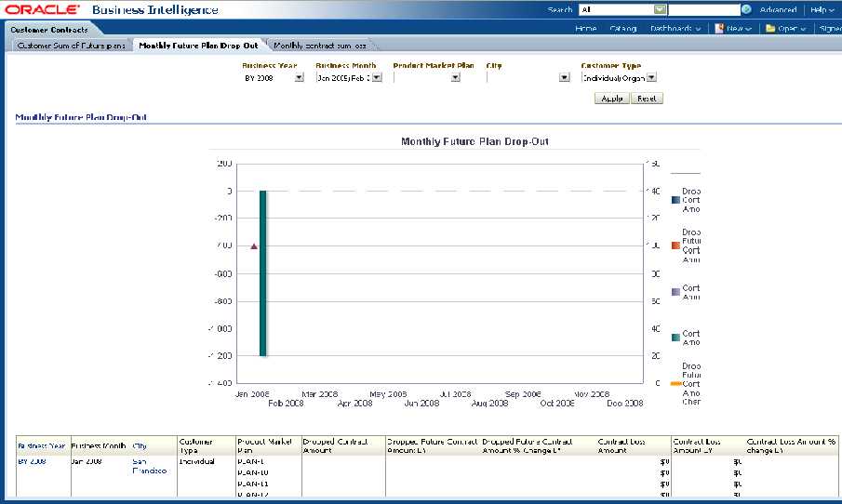Click the teal Contract Amount legend swatch

point(676,338)
